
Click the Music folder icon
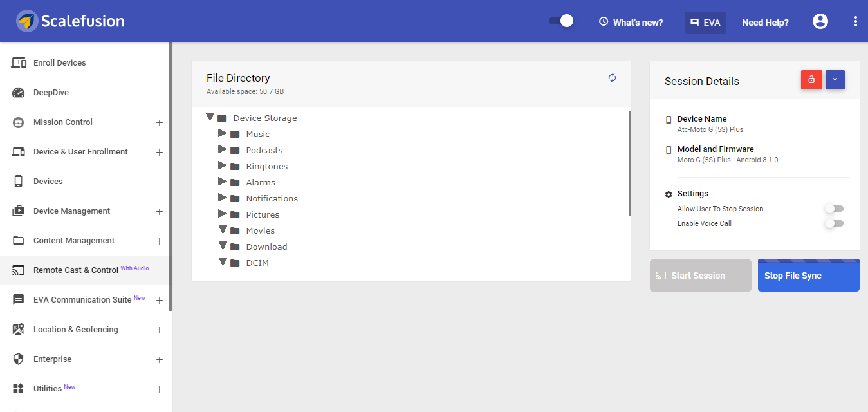click(x=235, y=135)
